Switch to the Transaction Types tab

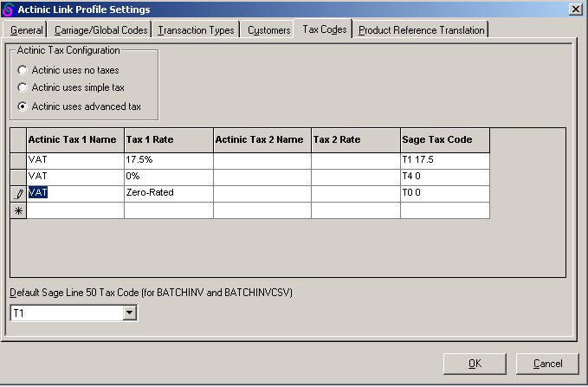(196, 30)
